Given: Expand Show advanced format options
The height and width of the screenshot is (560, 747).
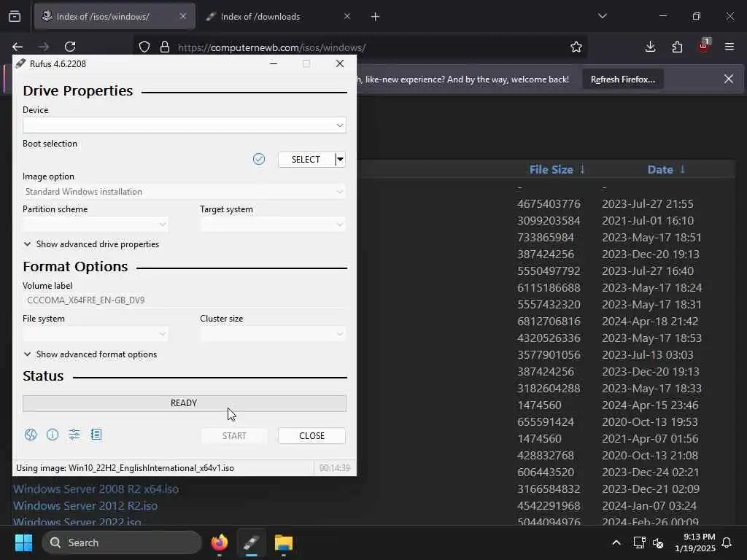Looking at the screenshot, I should point(90,354).
